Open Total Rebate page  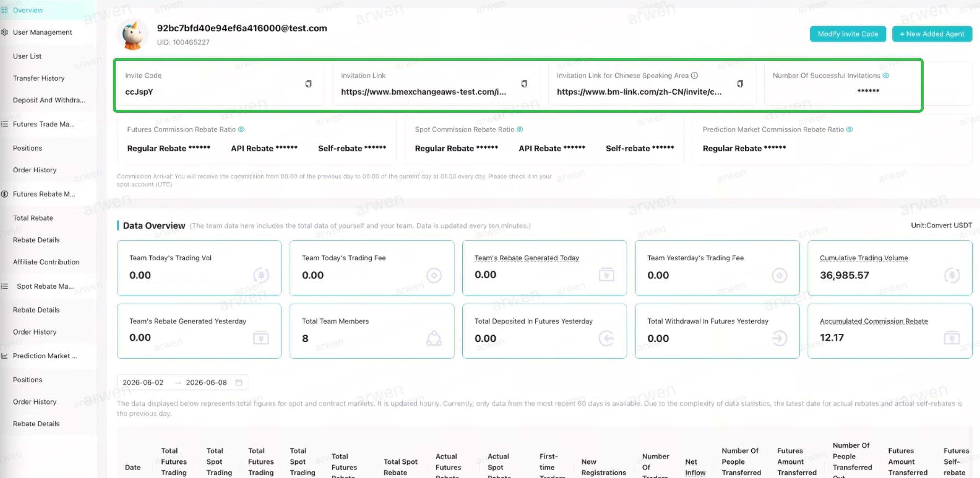coord(33,218)
